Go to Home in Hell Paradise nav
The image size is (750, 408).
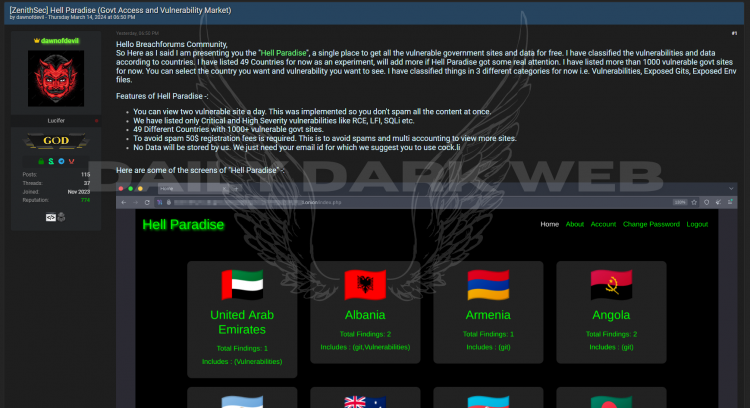[550, 224]
